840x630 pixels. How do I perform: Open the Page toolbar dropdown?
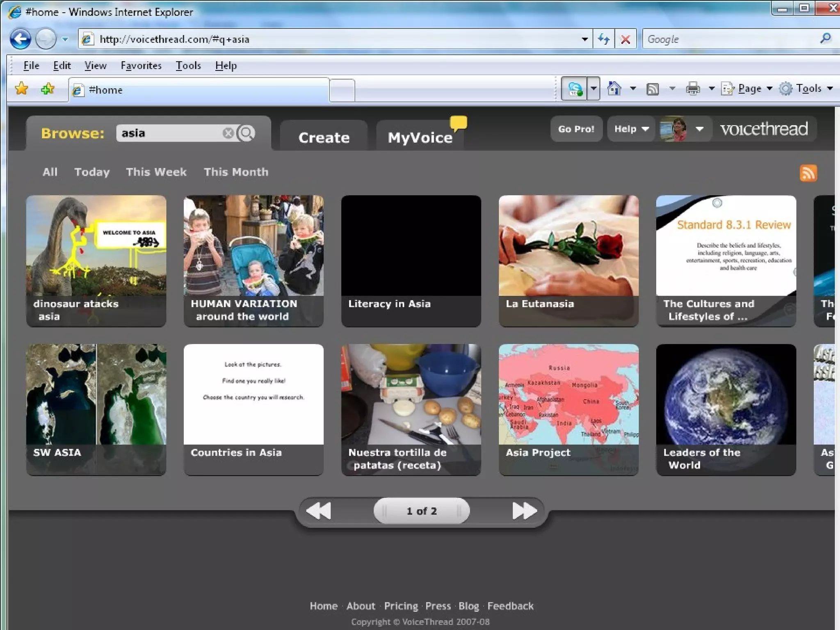click(x=749, y=89)
